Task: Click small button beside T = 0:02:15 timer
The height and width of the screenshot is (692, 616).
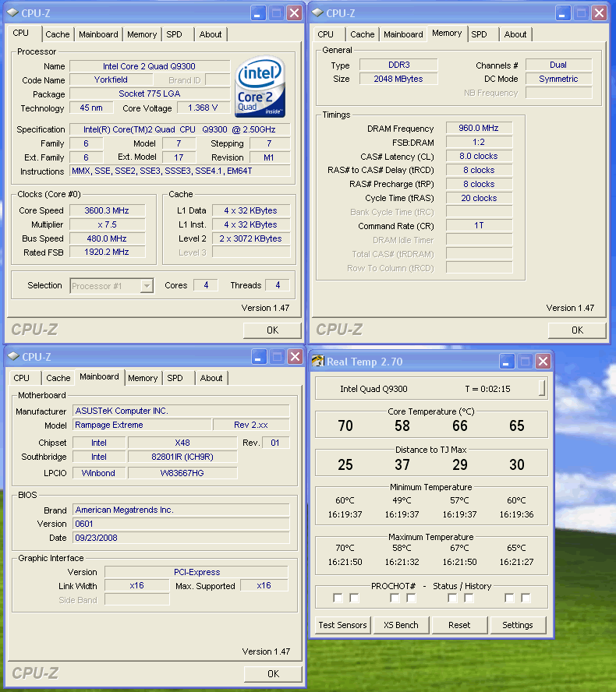Action: [542, 388]
